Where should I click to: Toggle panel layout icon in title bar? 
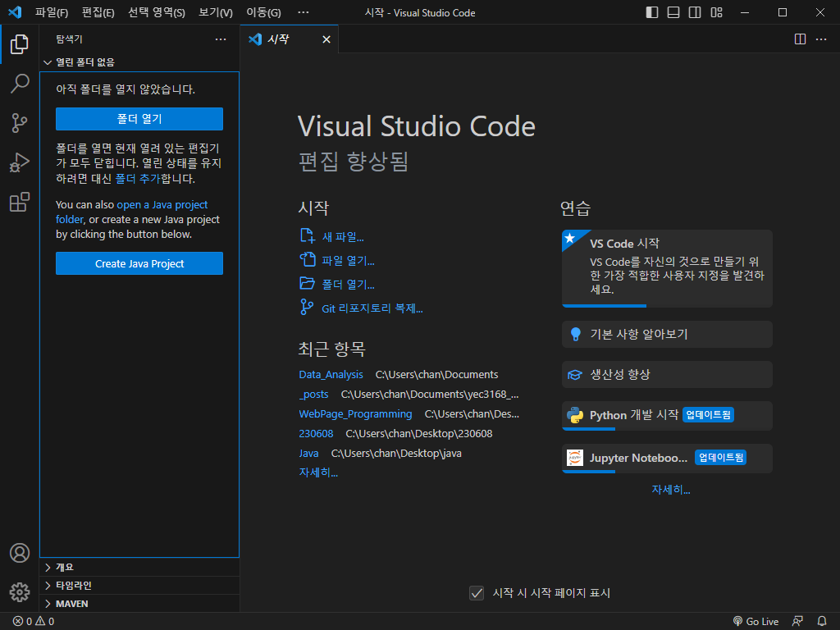673,12
